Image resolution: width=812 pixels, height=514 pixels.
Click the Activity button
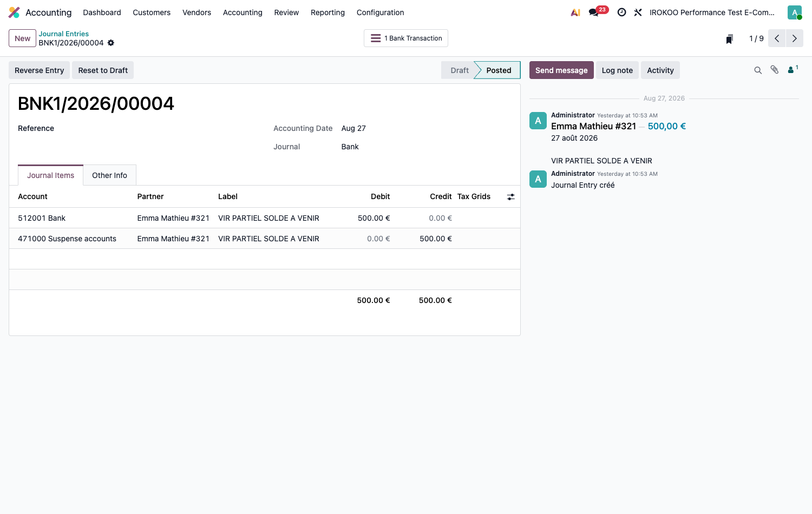point(660,70)
